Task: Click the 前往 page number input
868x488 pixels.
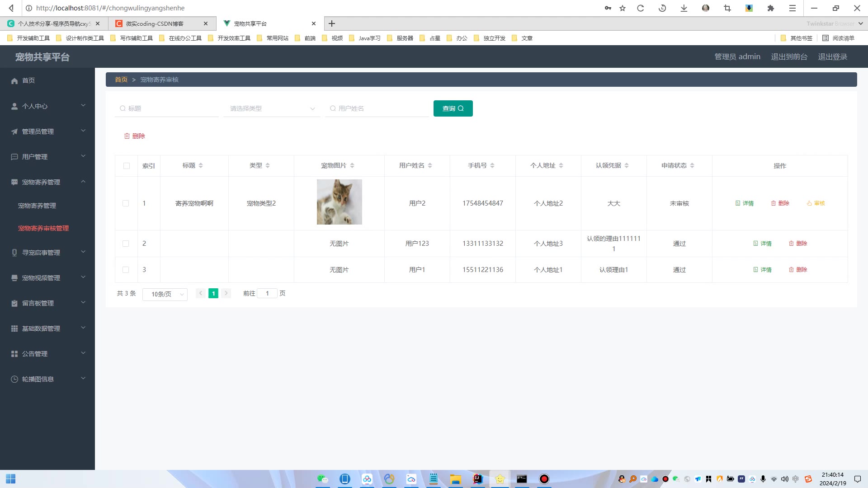Action: point(267,294)
